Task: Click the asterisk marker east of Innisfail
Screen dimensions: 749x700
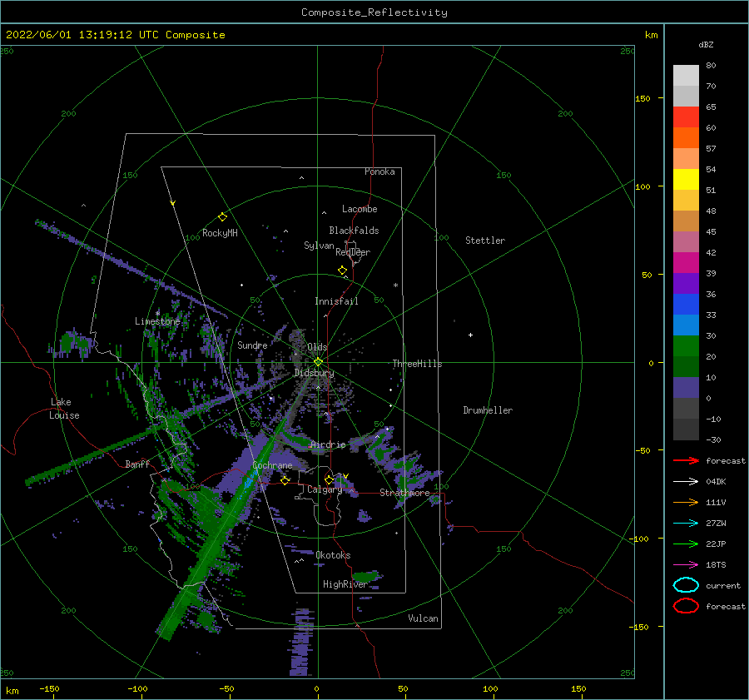Action: (395, 285)
